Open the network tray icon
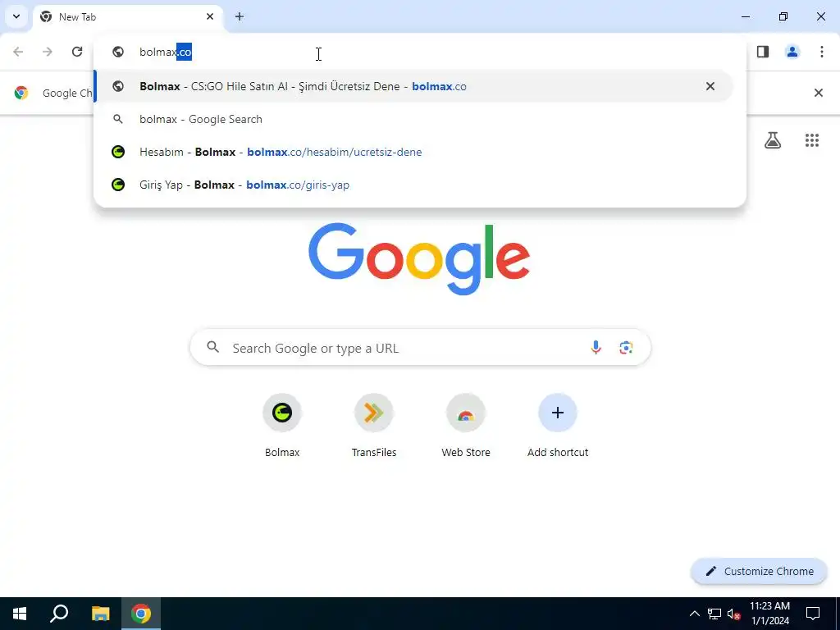The height and width of the screenshot is (630, 840). point(714,614)
